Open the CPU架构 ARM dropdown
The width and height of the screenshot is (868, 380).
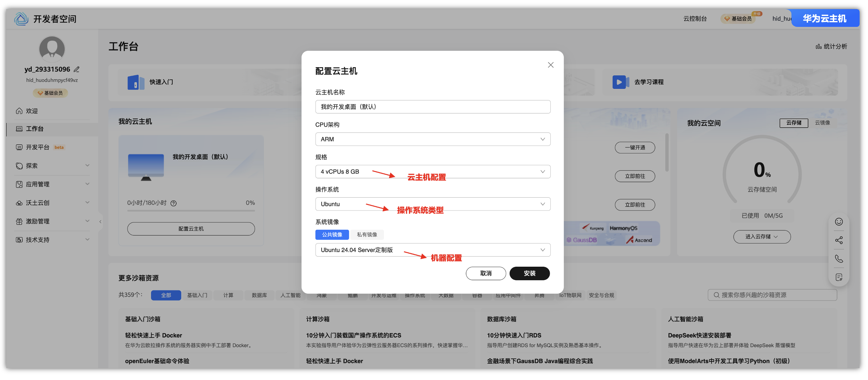[x=433, y=139]
